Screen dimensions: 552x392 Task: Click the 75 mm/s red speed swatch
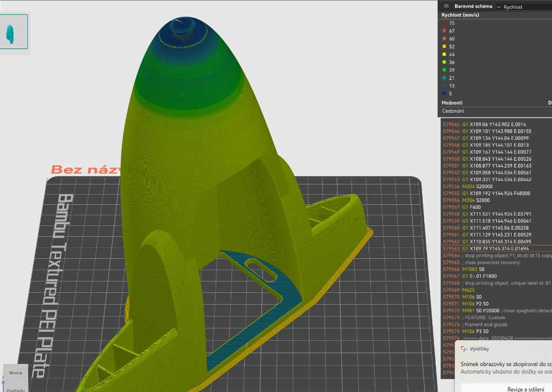point(444,23)
